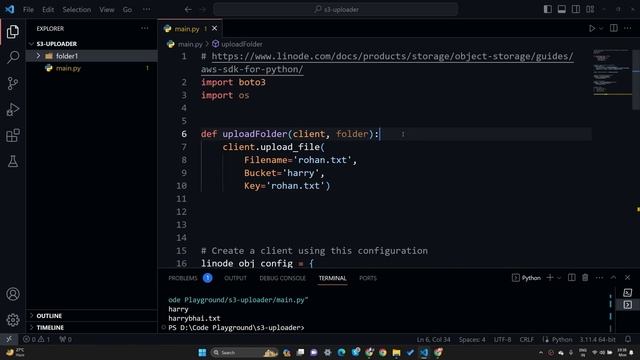Open the new terminal launch profile dropdown

coord(559,278)
